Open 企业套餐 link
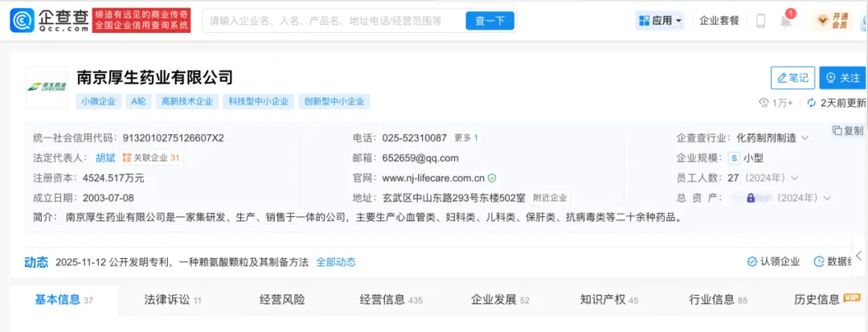Image resolution: width=868 pixels, height=332 pixels. coord(719,21)
